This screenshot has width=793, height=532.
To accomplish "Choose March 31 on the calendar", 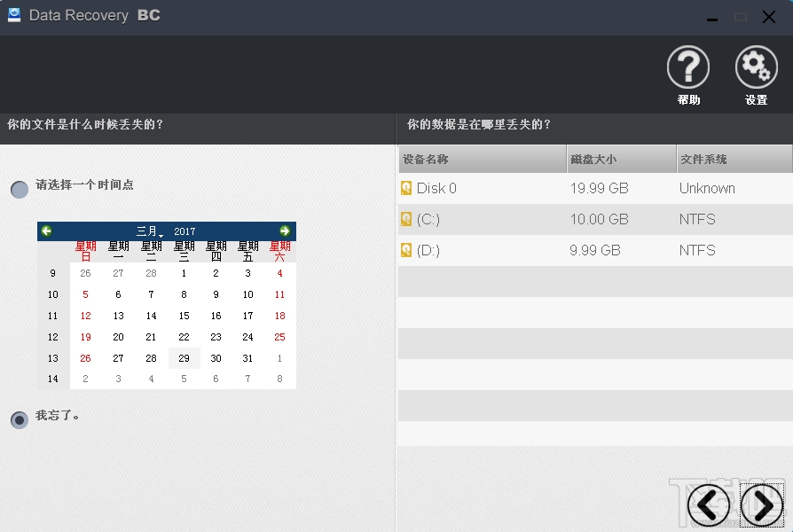I will [x=247, y=358].
